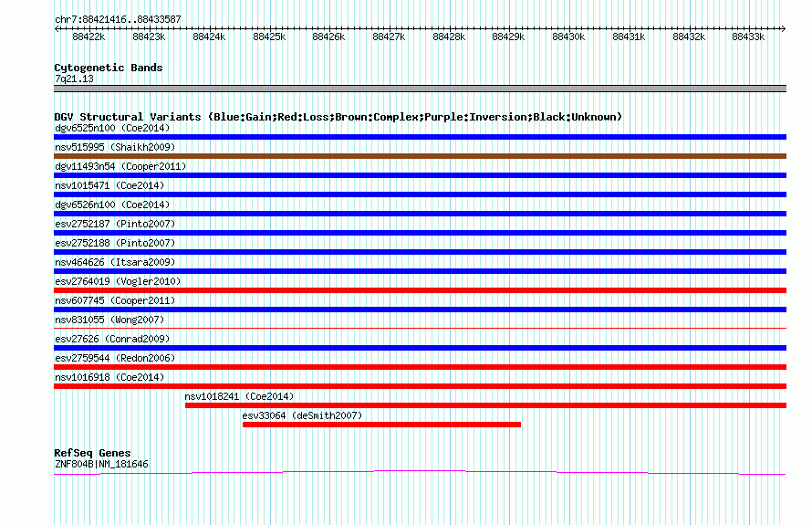The width and height of the screenshot is (812, 525).
Task: Click the 88422k ruler position
Action: 88,37
